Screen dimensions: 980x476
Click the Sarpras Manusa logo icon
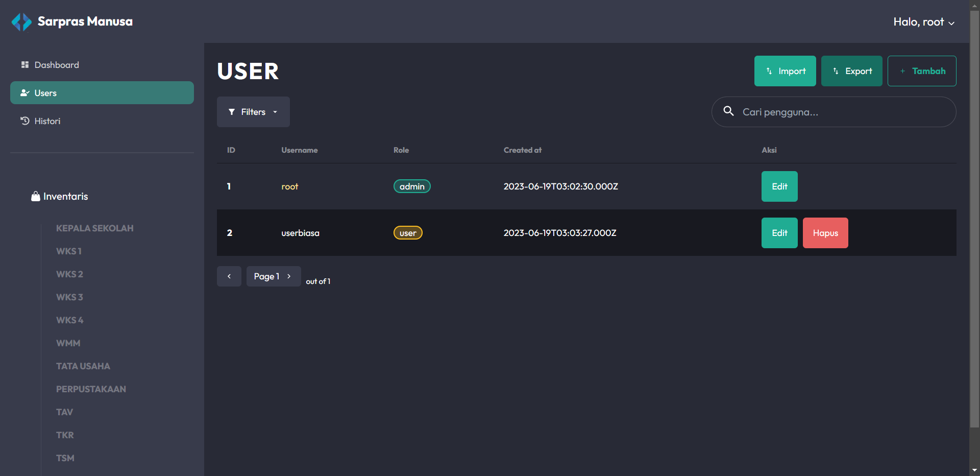(21, 21)
